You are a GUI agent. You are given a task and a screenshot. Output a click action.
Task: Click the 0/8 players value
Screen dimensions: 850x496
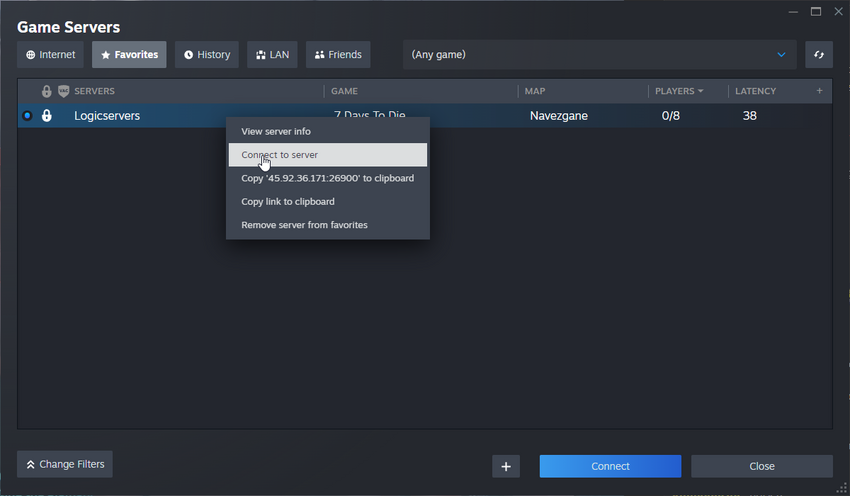[671, 115]
